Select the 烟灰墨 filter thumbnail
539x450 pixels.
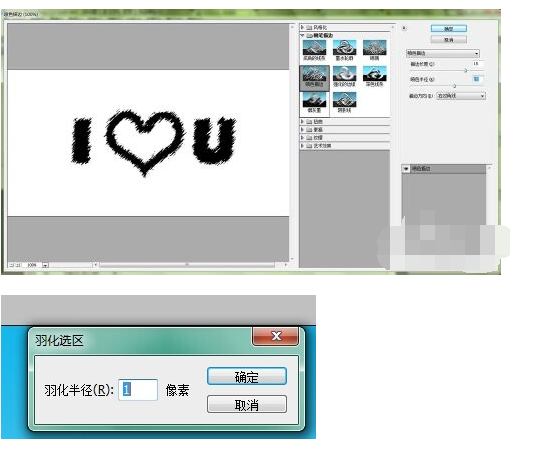314,103
